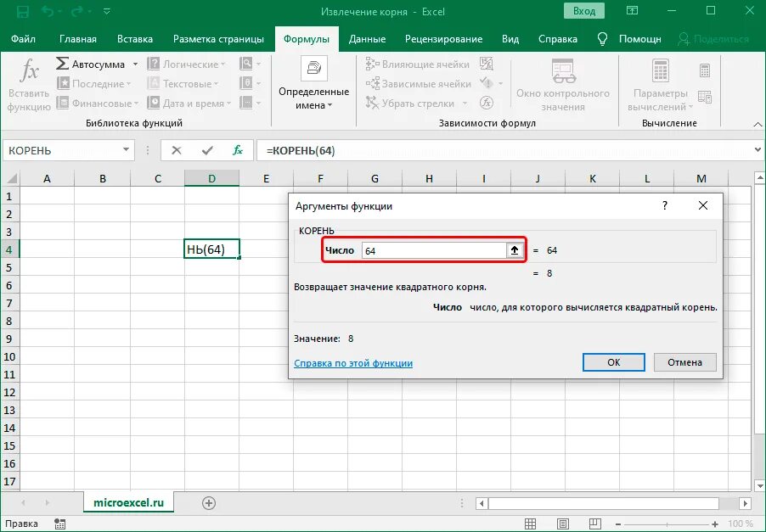The width and height of the screenshot is (766, 532).
Task: Switch to the Вид tab
Action: click(x=510, y=39)
